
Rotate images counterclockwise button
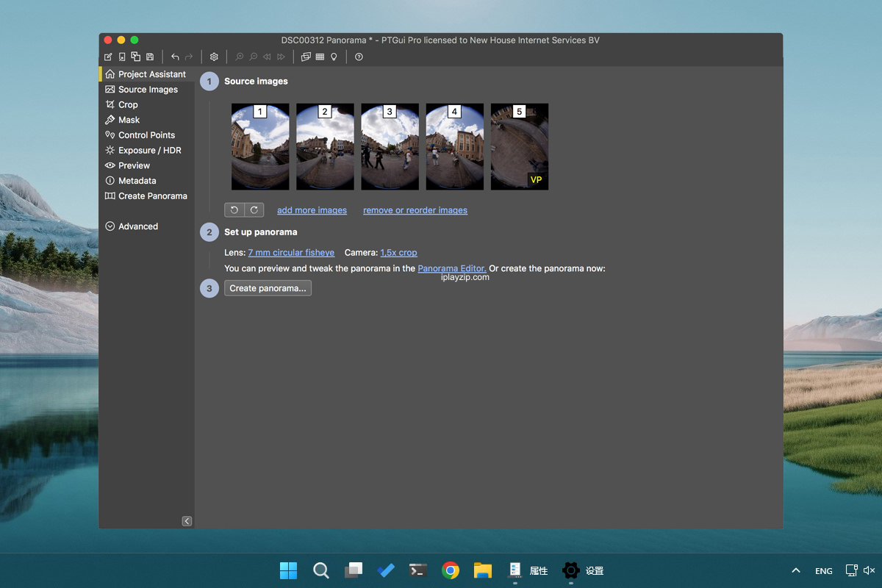tap(234, 209)
